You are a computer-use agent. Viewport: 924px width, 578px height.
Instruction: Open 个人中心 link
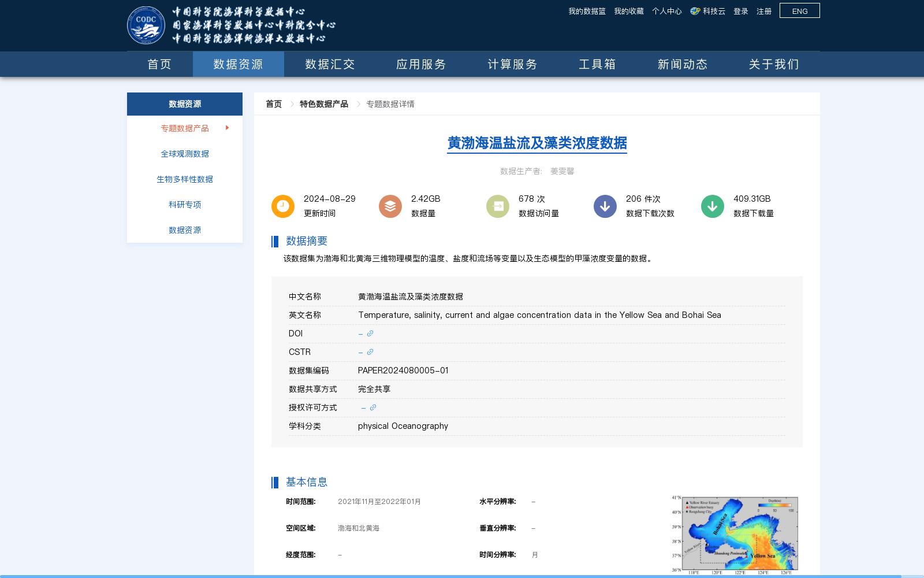(667, 12)
